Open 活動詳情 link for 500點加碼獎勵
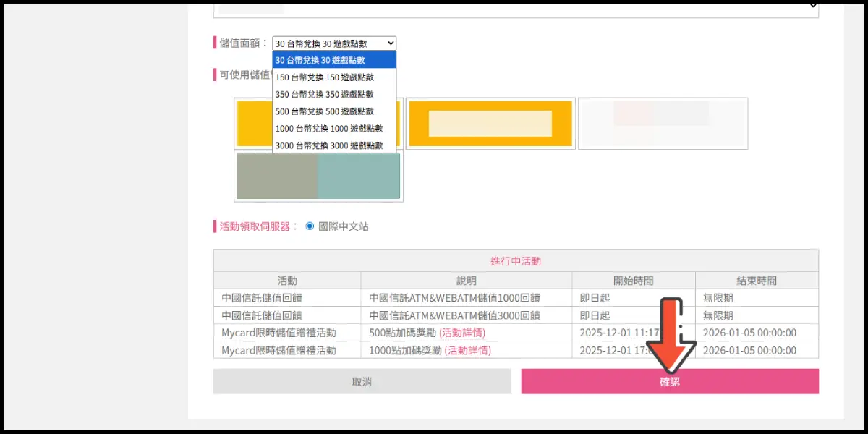Screen dimensions: 868x434 coord(461,333)
